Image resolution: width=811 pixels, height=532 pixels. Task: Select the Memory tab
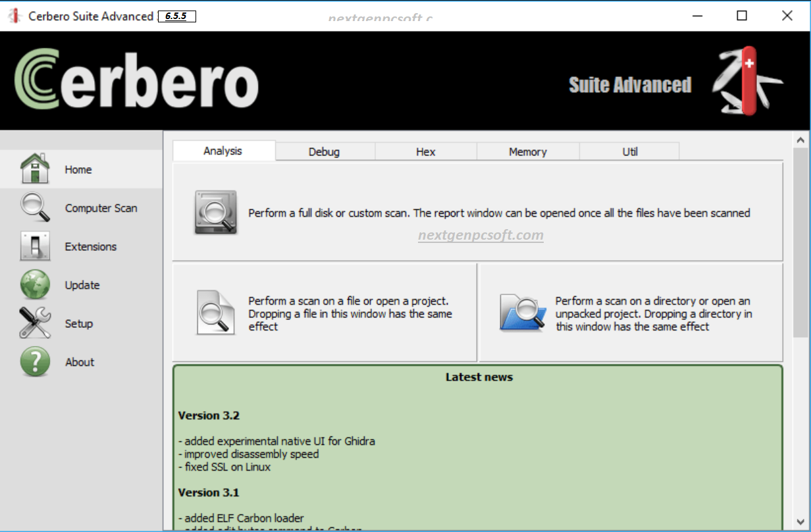(527, 151)
